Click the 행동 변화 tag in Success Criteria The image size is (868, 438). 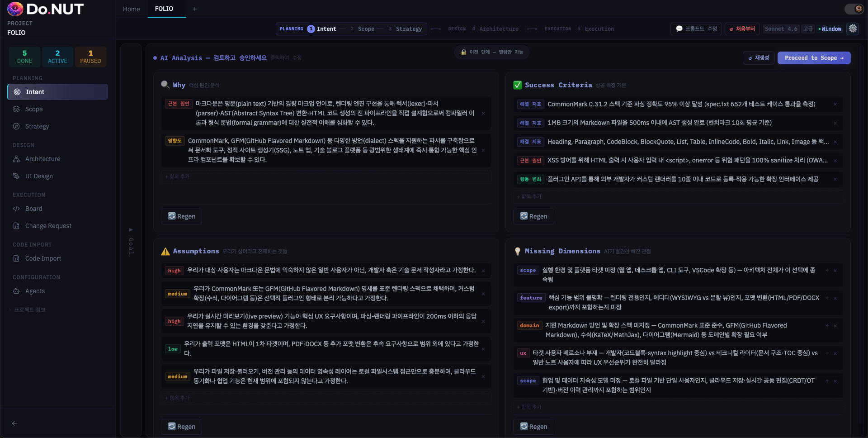[530, 179]
